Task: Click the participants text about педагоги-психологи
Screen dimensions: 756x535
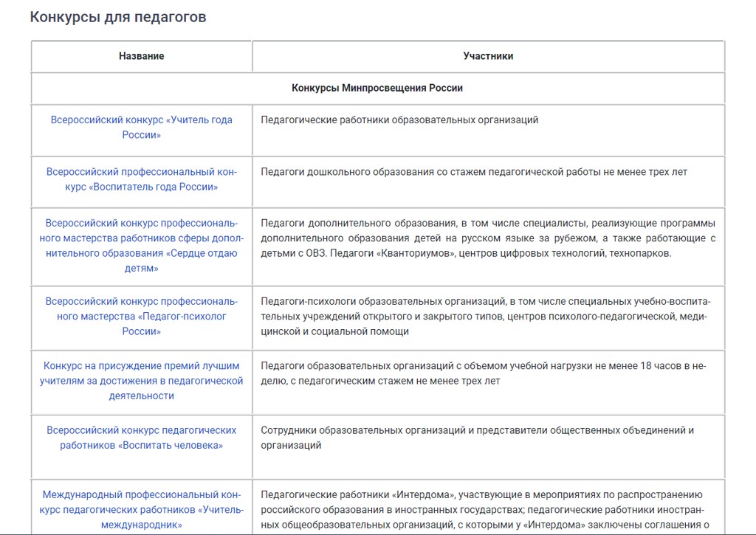Action: coord(485,316)
